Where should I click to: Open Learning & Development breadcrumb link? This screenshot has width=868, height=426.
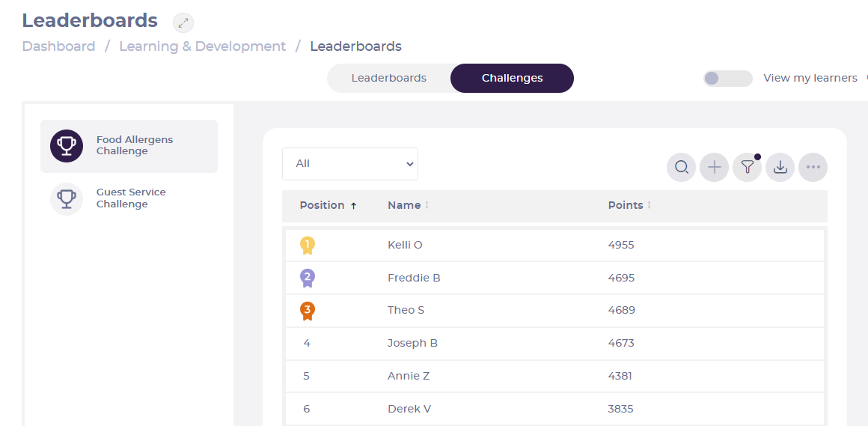[203, 46]
